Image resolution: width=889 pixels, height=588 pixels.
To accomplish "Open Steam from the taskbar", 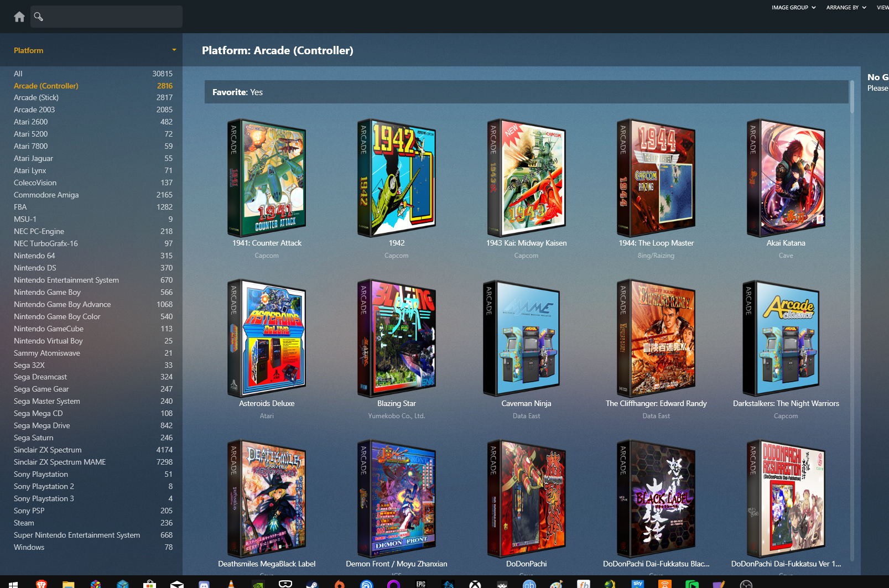I will (312, 584).
